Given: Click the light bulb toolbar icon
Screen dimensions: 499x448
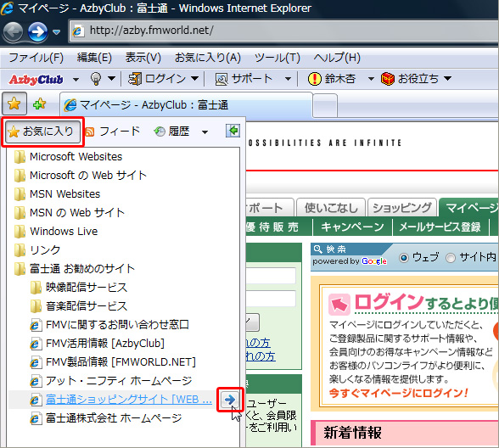Looking at the screenshot, I should (x=96, y=78).
